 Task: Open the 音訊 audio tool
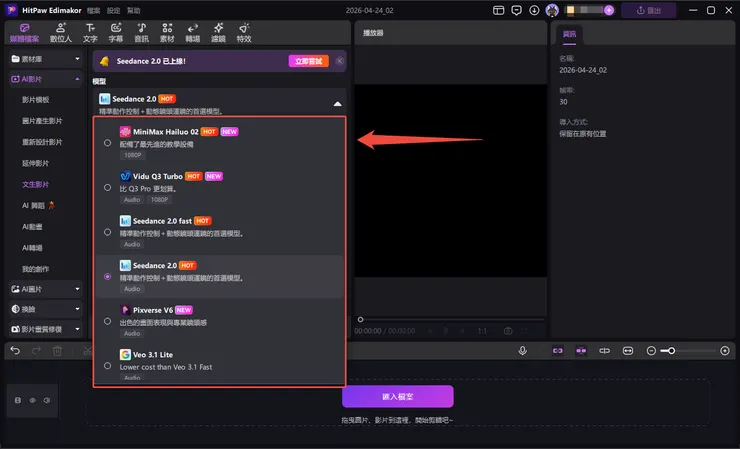(142, 33)
